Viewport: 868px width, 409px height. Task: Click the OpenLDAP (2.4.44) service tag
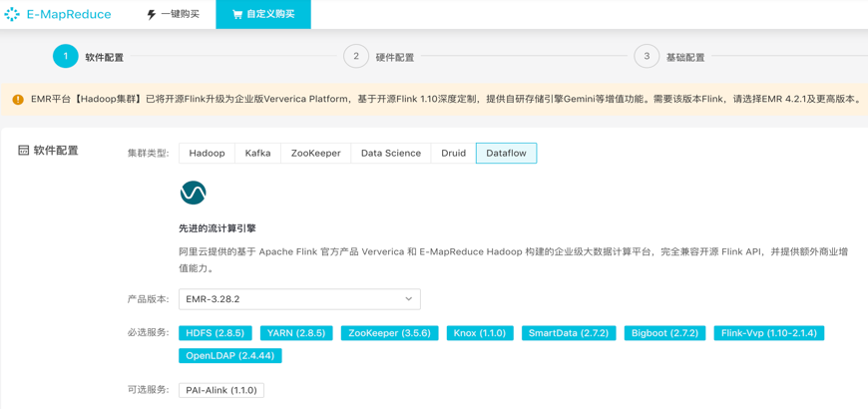click(x=230, y=356)
